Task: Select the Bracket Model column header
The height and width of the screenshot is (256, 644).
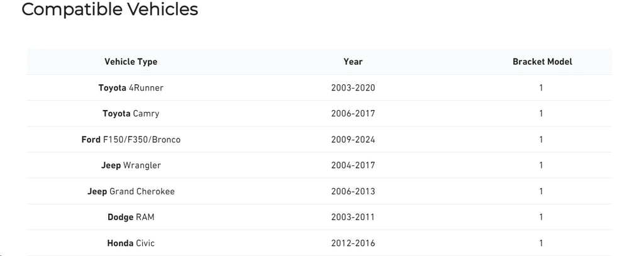Action: pos(542,62)
